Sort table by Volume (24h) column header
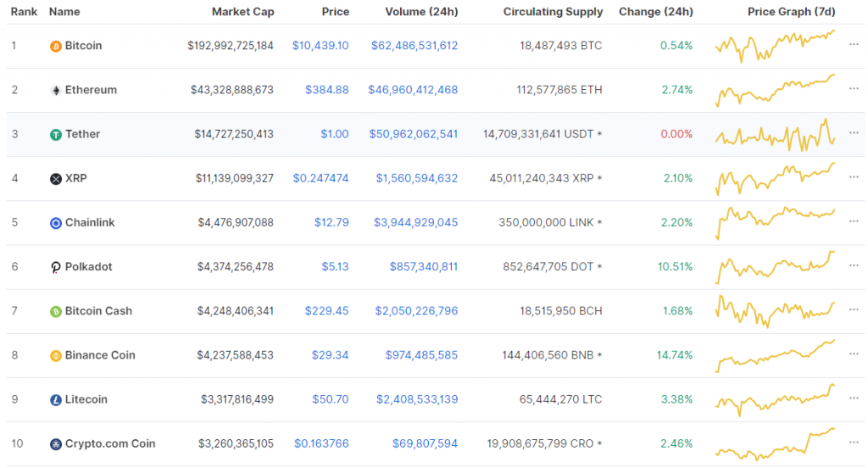 [421, 12]
